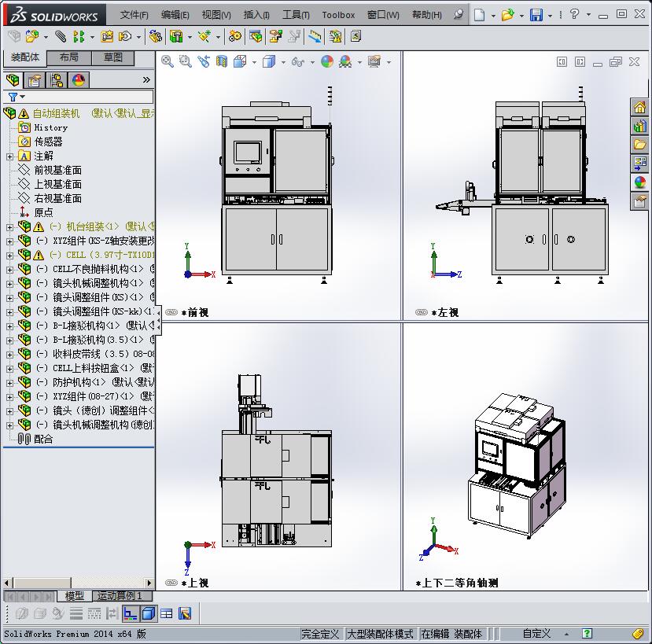The width and height of the screenshot is (652, 644).
Task: Click the Edit Appearance color ball
Action: [327, 62]
